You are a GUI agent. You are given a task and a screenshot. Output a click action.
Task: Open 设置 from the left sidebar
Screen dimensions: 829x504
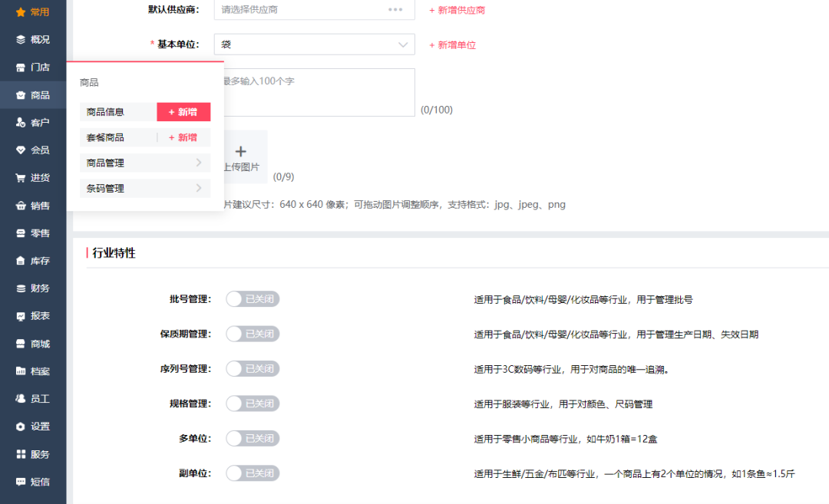click(32, 426)
